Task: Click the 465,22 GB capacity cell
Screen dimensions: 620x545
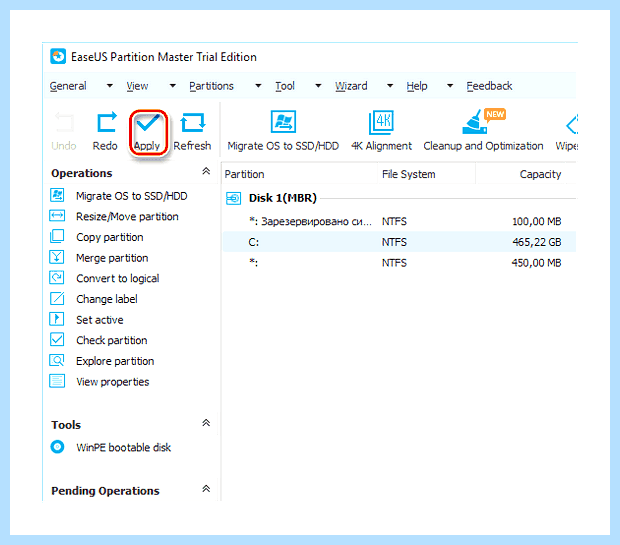Action: click(537, 242)
